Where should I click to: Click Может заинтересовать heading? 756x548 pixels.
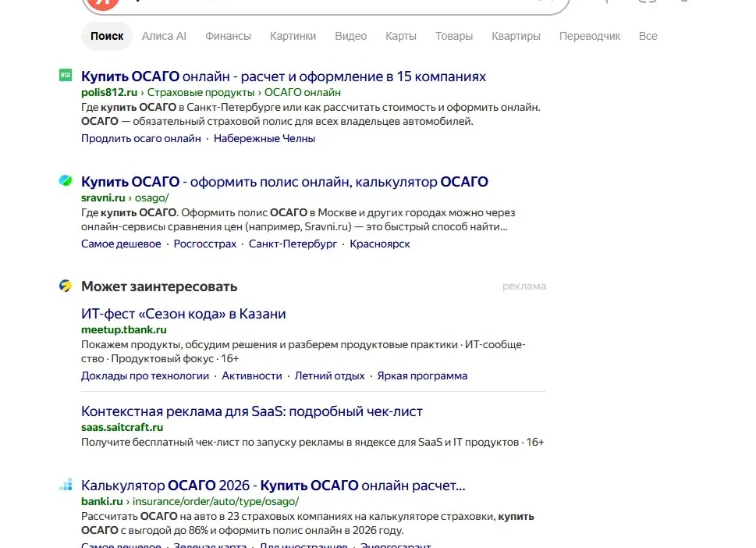pos(159,286)
